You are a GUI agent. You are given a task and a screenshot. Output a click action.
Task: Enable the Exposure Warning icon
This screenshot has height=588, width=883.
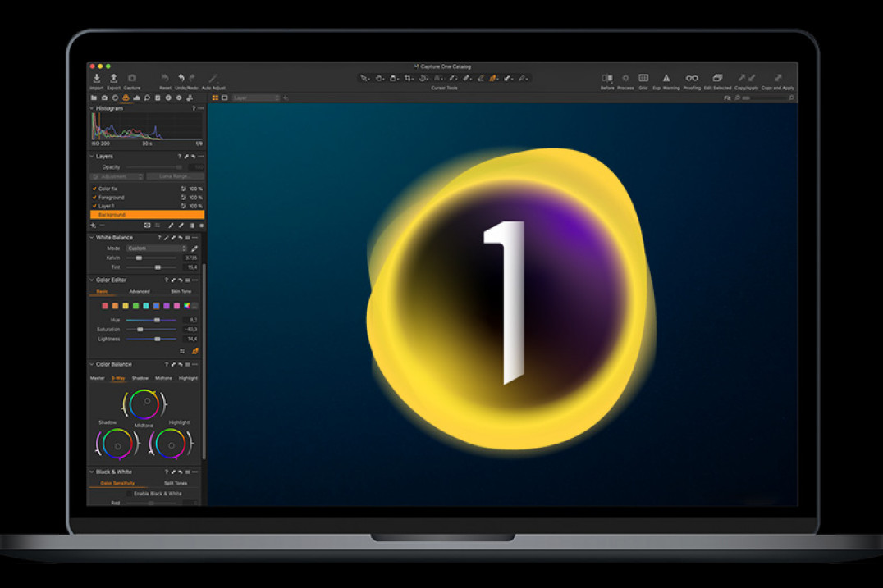coord(667,78)
